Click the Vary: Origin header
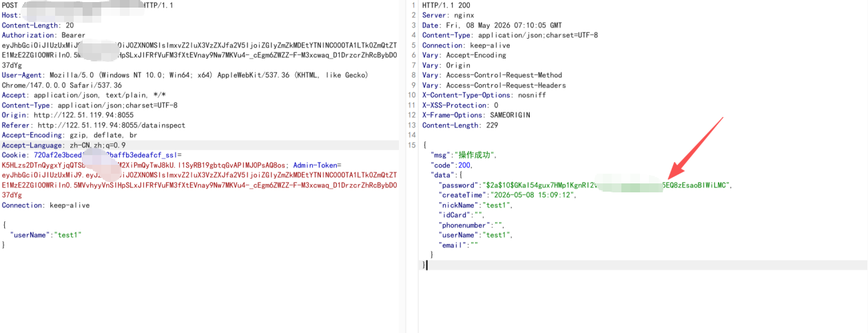This screenshot has height=333, width=868. (x=446, y=65)
